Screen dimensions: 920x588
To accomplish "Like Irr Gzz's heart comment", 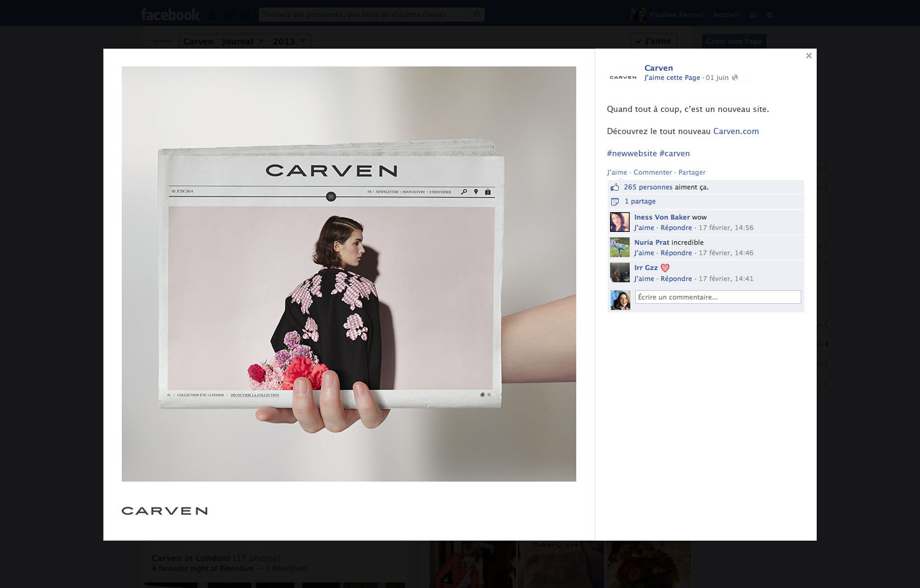I will click(x=644, y=278).
